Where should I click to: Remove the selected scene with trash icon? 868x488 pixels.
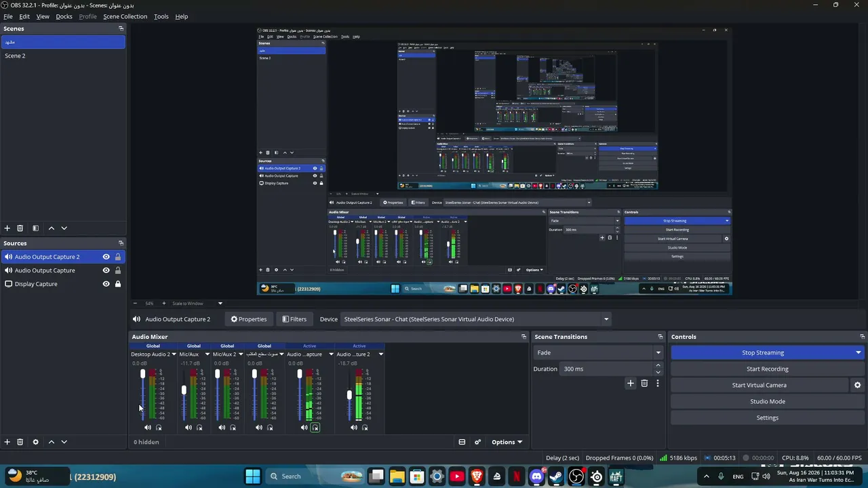pos(20,228)
